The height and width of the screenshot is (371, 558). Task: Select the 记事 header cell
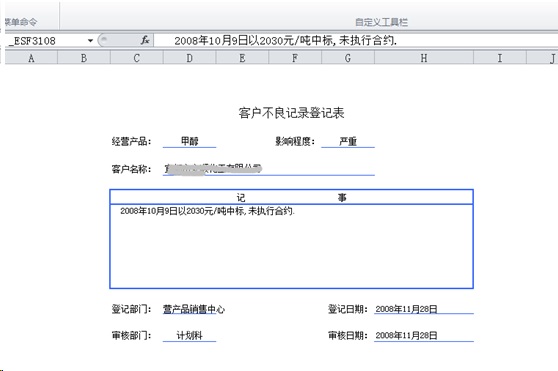pyautogui.click(x=291, y=197)
